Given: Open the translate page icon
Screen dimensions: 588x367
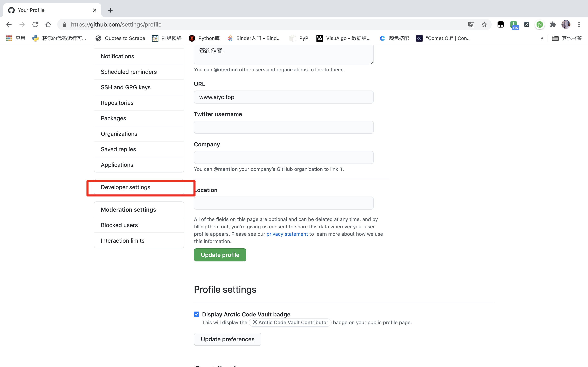Looking at the screenshot, I should (x=471, y=24).
